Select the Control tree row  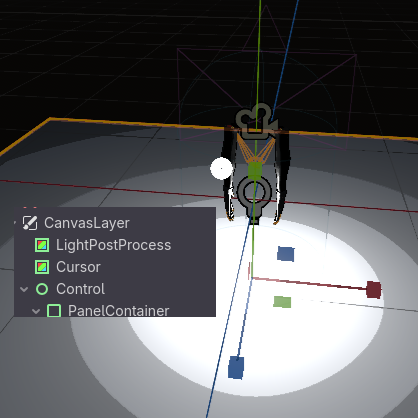tap(115, 289)
